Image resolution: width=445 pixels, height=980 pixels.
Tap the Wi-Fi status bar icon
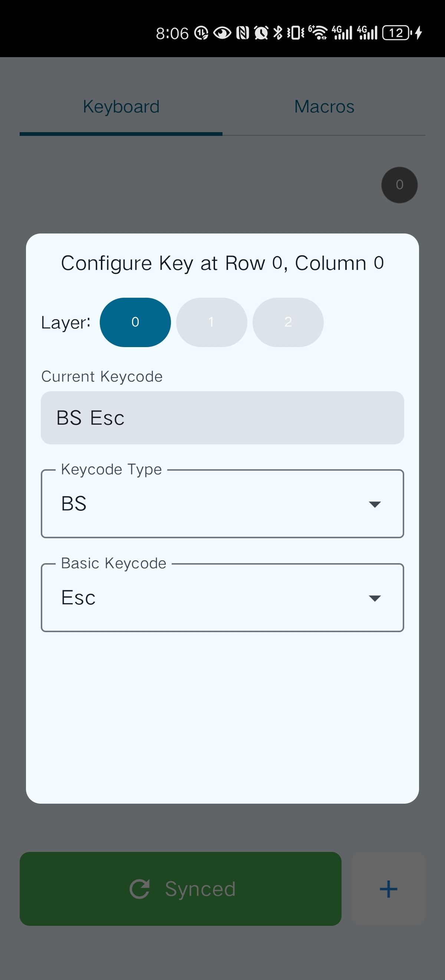coord(318,33)
